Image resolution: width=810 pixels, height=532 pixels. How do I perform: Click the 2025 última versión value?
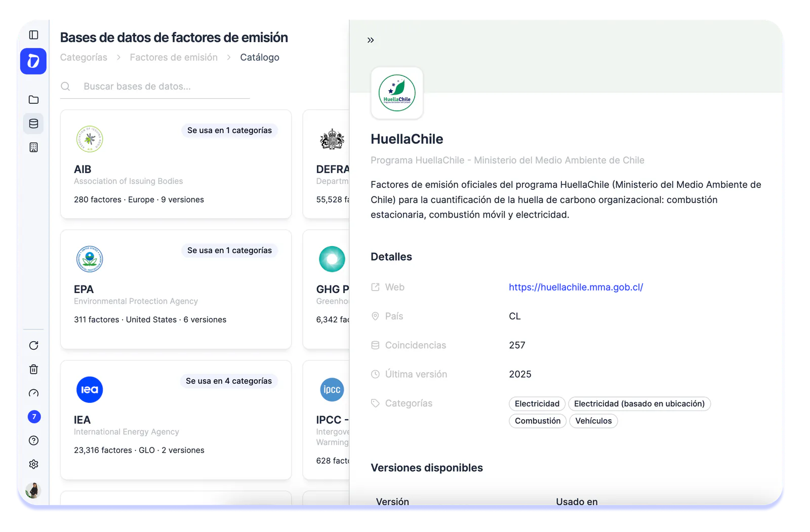point(520,374)
